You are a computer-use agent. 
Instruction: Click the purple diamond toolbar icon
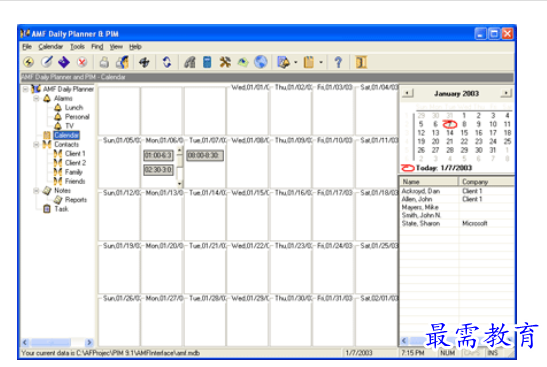coord(64,62)
